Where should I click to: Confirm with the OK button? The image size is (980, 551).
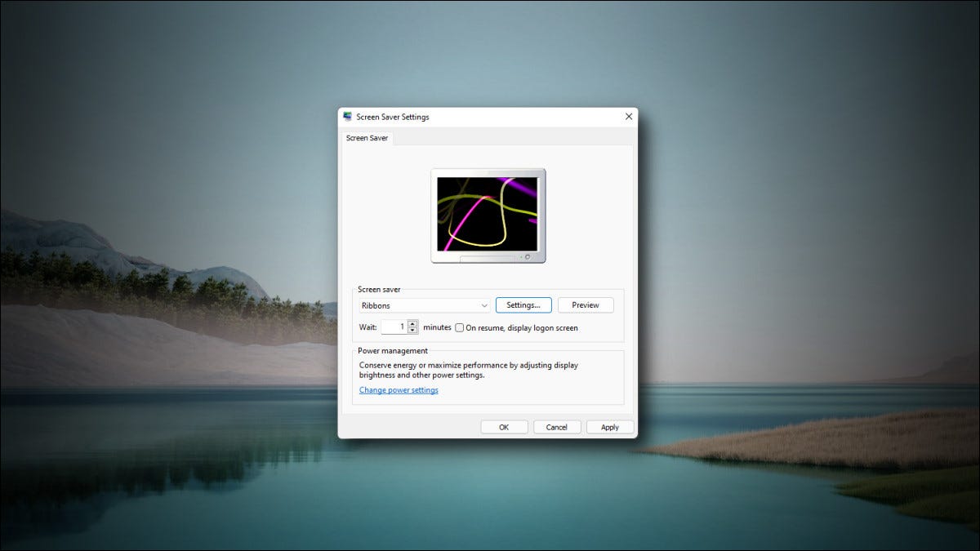click(x=504, y=427)
